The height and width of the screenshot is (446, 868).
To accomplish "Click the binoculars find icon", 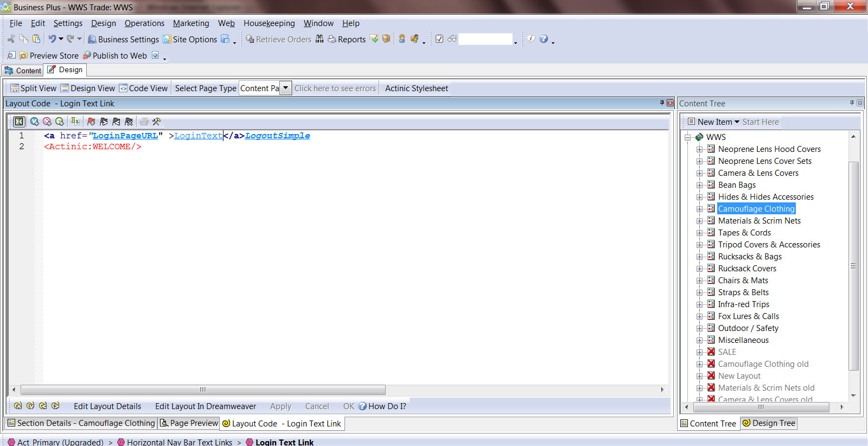I will 320,39.
